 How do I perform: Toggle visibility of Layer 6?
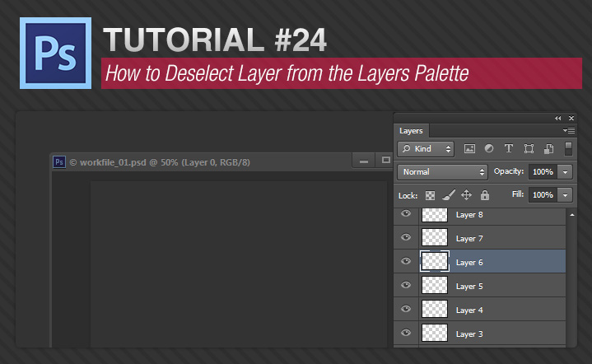[405, 261]
